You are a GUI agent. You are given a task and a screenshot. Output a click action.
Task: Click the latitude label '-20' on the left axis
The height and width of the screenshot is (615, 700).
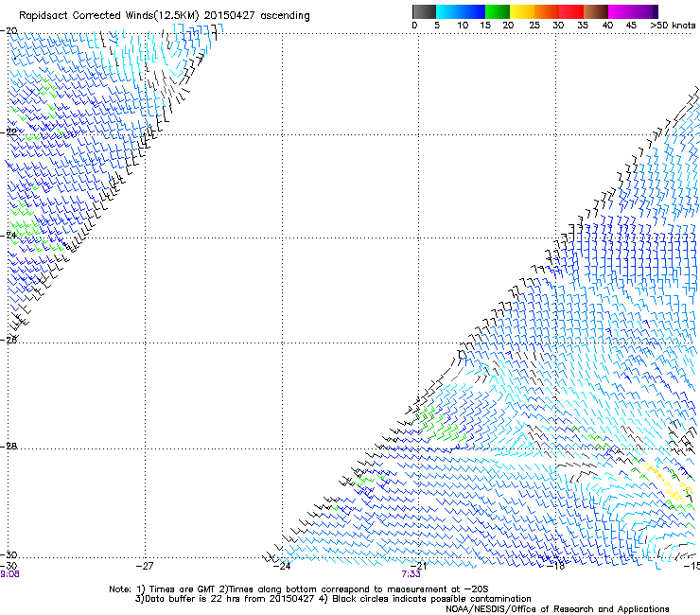9,31
